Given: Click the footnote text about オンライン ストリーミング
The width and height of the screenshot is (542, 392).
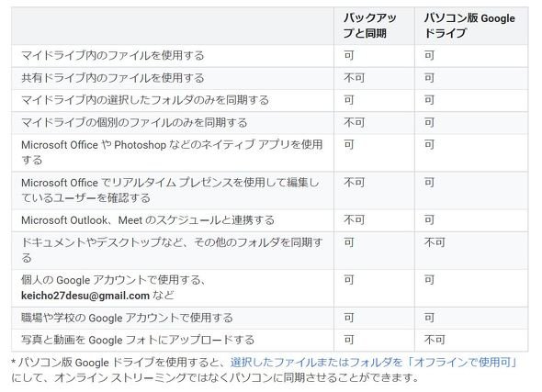Looking at the screenshot, I should coord(215,377).
